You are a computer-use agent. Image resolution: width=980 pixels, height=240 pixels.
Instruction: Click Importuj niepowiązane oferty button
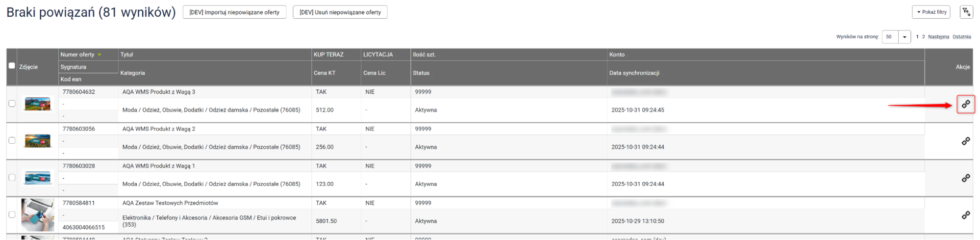click(x=234, y=12)
